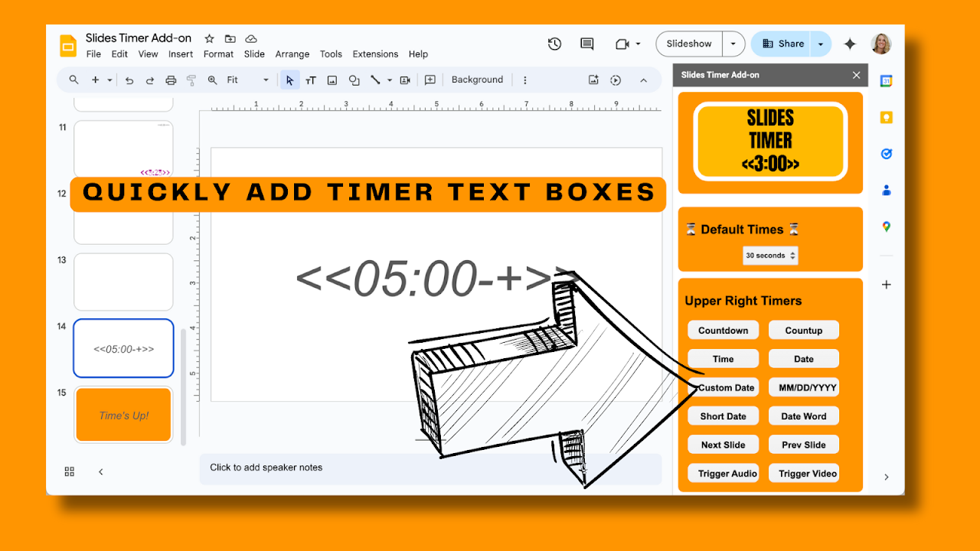This screenshot has width=980, height=551.
Task: Check the cloud document status icon
Action: point(251,39)
